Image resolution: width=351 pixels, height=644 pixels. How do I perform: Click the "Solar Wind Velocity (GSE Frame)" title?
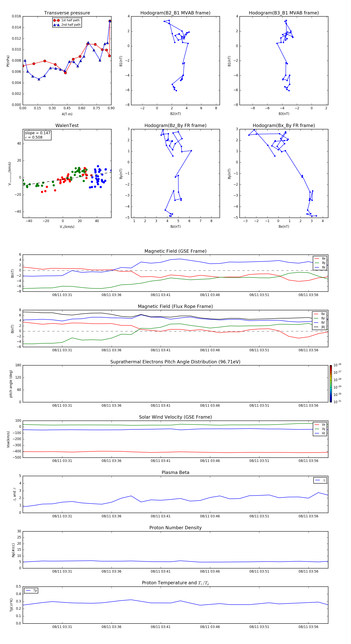pyautogui.click(x=175, y=417)
